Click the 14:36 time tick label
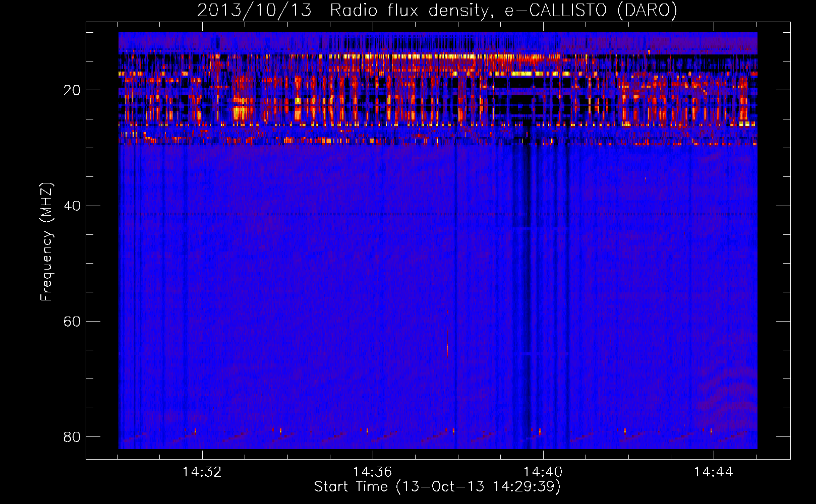 373,472
